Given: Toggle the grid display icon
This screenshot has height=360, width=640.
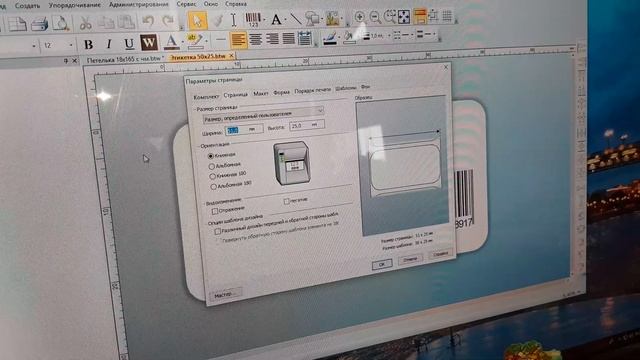Looking at the screenshot, I should pos(447,16).
